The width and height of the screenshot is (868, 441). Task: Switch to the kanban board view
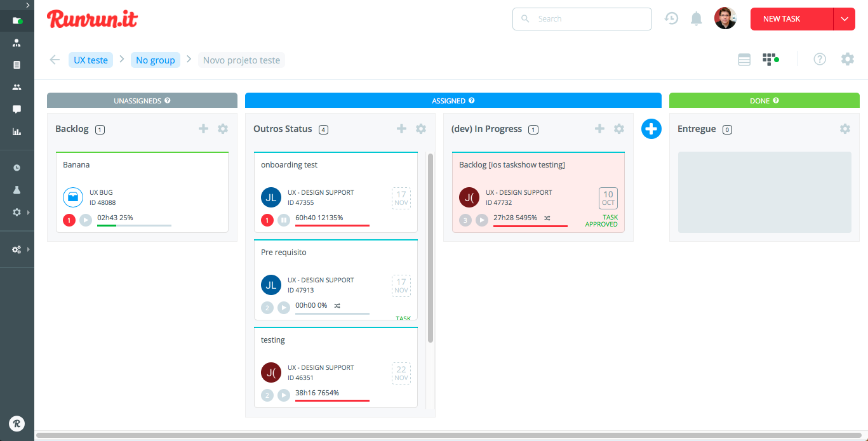pos(770,60)
